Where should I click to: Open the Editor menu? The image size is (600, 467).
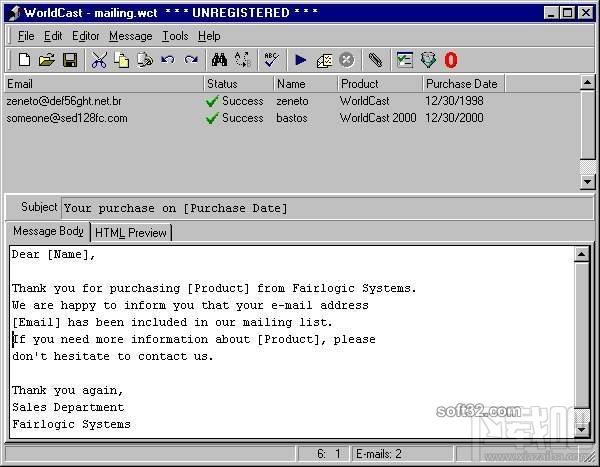click(x=86, y=36)
